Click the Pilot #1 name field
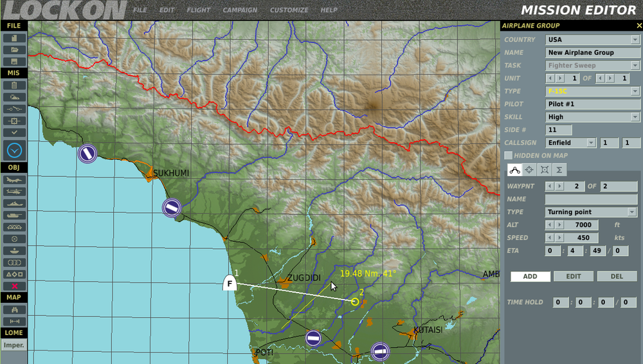The image size is (643, 364). [x=593, y=104]
